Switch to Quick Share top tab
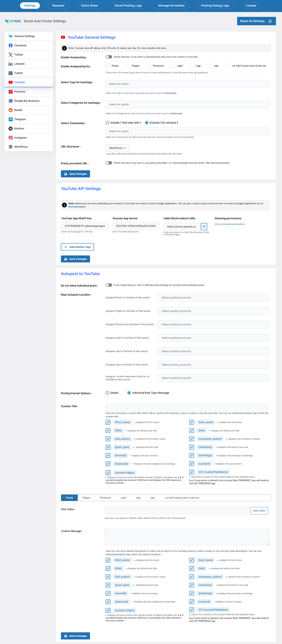 coord(89,6)
